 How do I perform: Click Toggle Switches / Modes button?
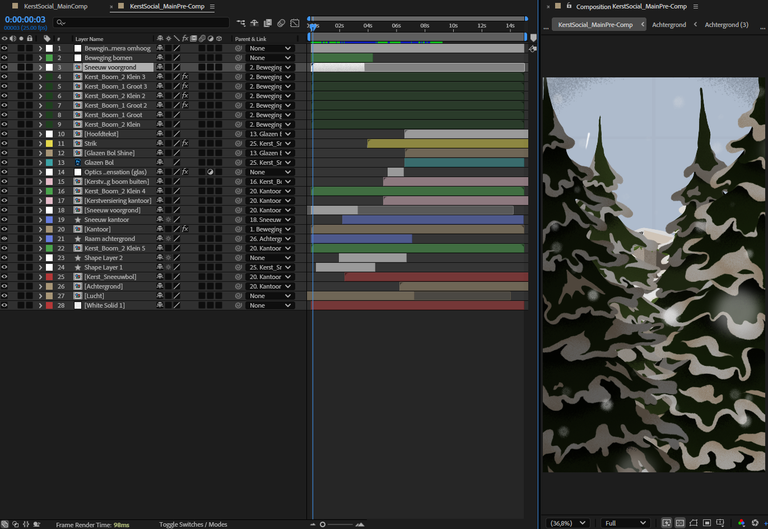193,524
